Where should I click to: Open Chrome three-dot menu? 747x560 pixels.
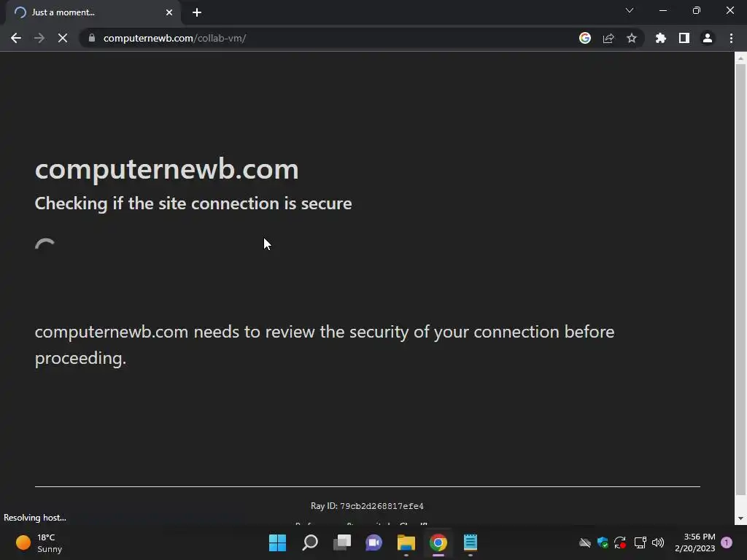click(x=731, y=38)
